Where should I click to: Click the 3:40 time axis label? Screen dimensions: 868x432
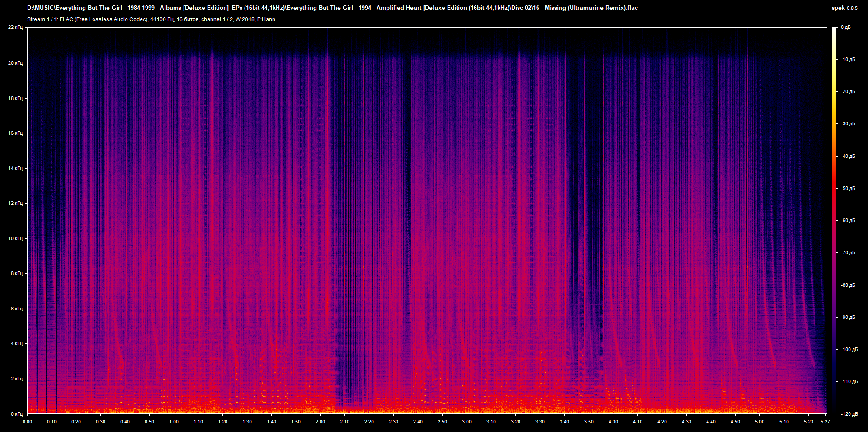(x=565, y=422)
